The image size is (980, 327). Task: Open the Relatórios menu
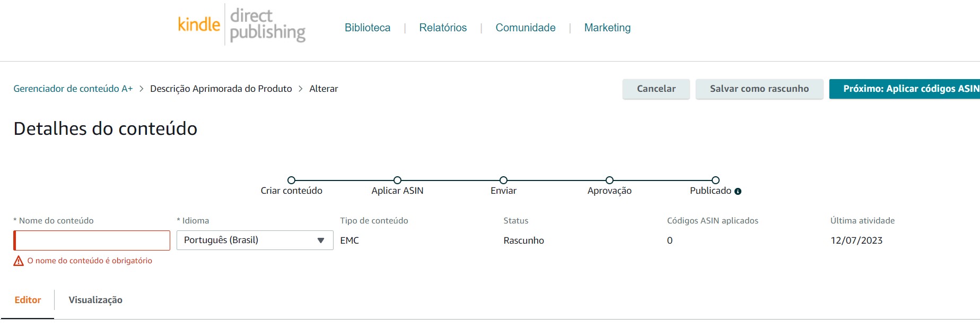(x=443, y=27)
